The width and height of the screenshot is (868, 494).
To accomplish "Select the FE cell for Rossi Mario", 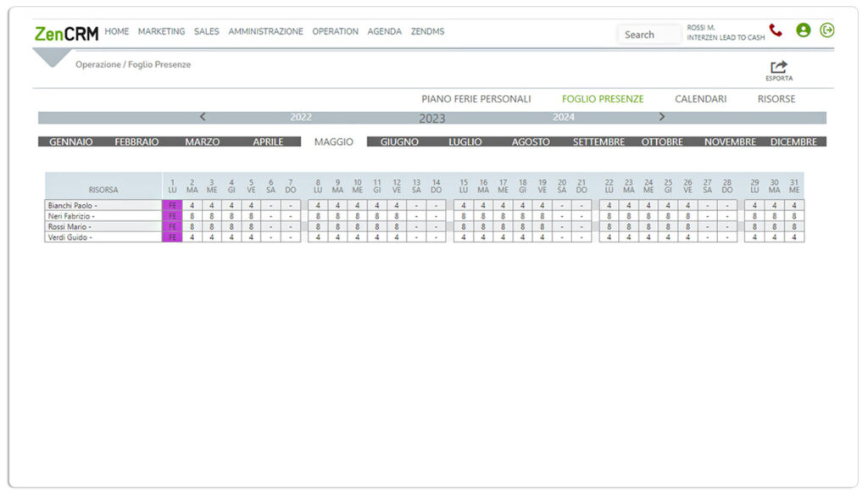I will coord(172,226).
